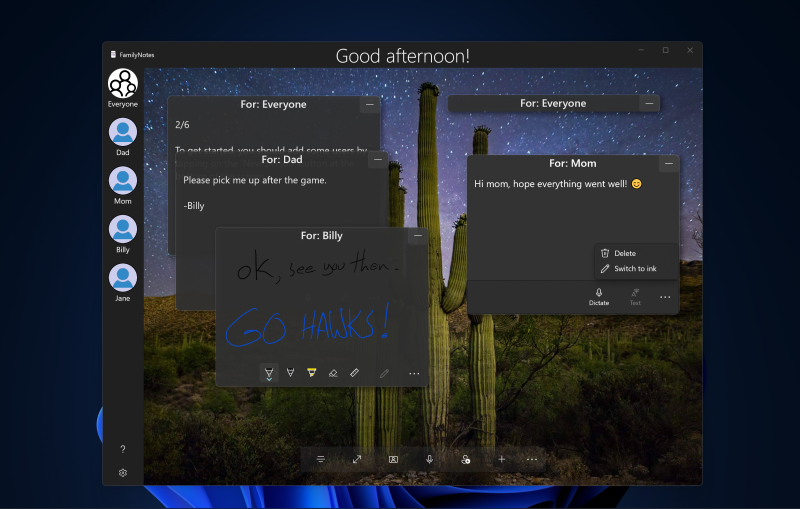Select the Everyone group avatar in sidebar
Image resolution: width=800 pixels, height=509 pixels.
(x=122, y=84)
